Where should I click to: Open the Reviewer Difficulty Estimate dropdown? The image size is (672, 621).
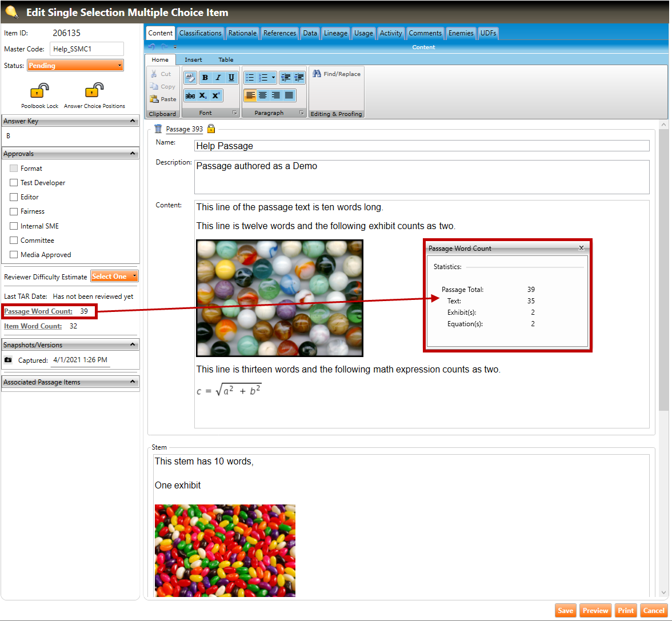114,277
